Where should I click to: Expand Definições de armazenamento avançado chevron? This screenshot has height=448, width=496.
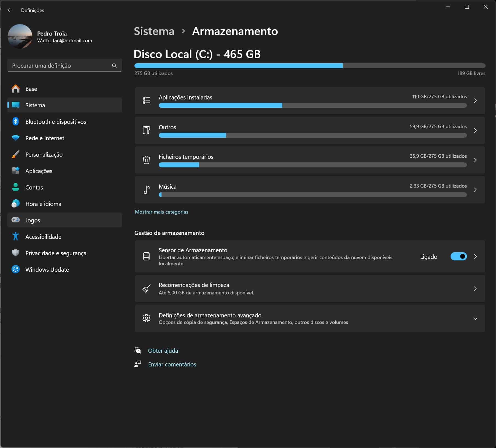coord(475,318)
